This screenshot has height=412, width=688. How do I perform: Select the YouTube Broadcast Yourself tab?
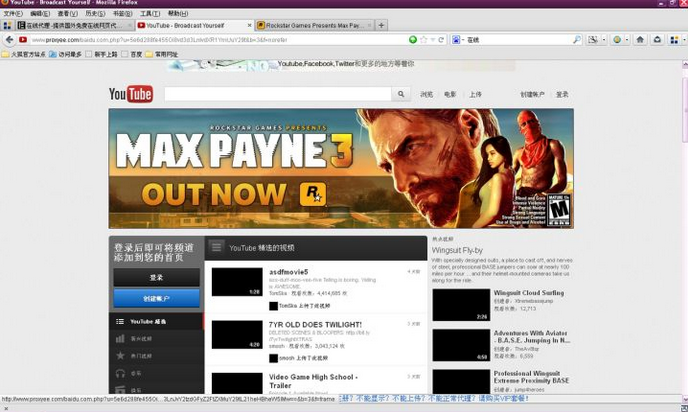coord(192,25)
